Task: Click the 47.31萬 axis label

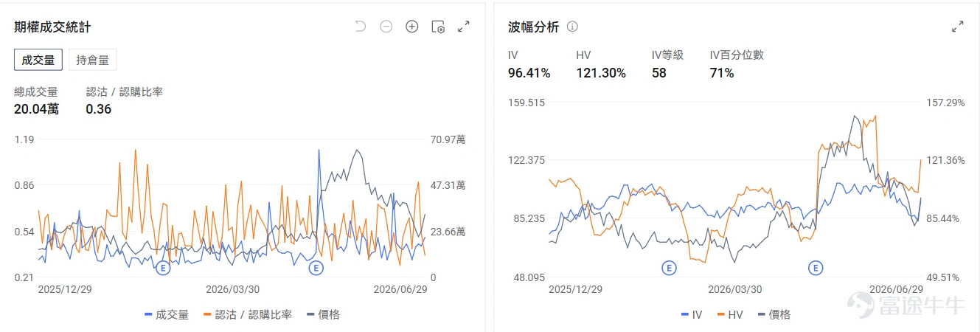Action: 448,185
